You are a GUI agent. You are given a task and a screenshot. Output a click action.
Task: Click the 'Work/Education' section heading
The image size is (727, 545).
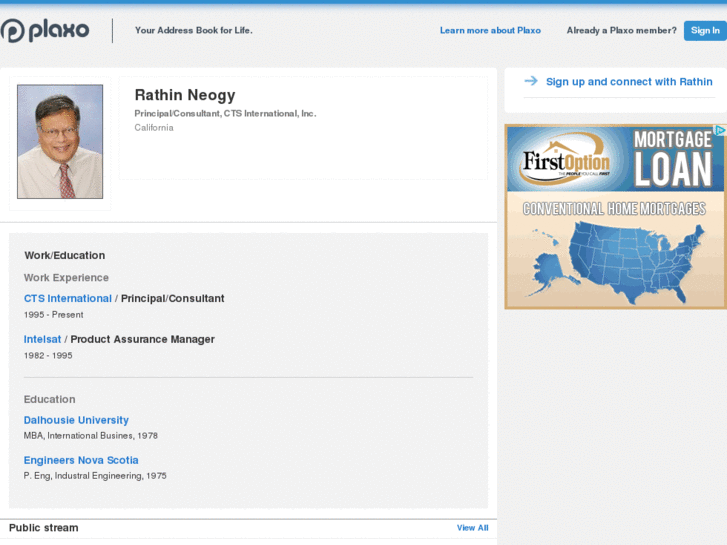pyautogui.click(x=64, y=255)
